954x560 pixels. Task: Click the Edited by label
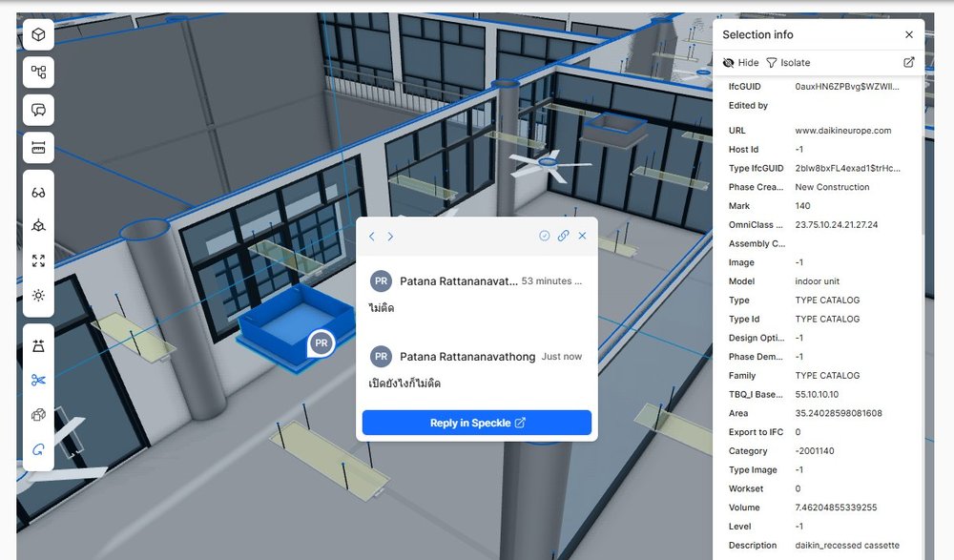tap(748, 105)
